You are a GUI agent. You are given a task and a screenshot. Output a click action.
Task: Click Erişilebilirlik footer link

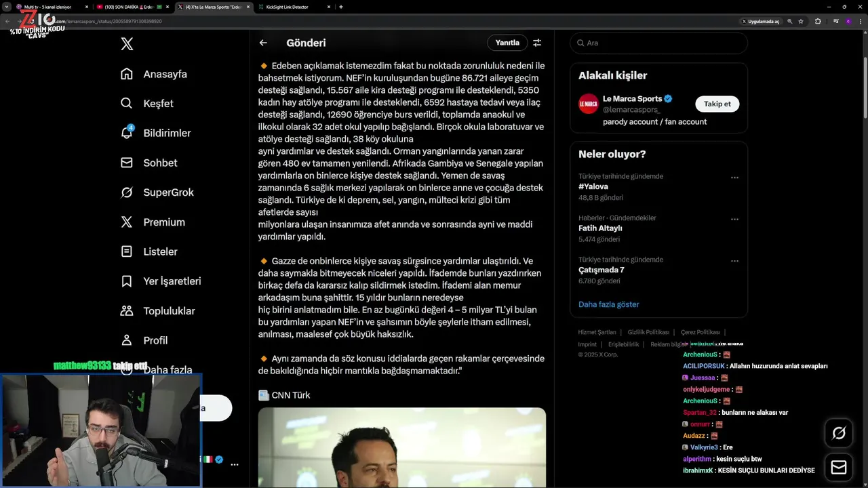tap(623, 344)
